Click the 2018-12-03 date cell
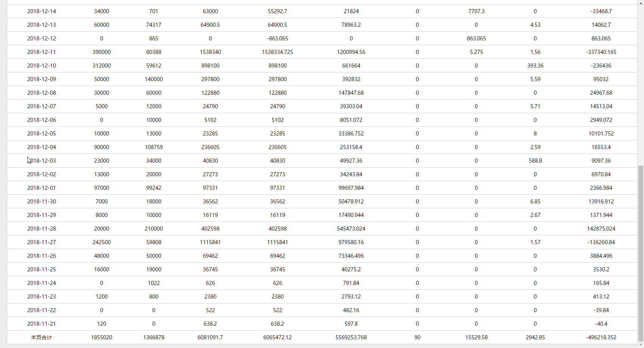Viewport: 644px width, 348px height. (x=42, y=161)
